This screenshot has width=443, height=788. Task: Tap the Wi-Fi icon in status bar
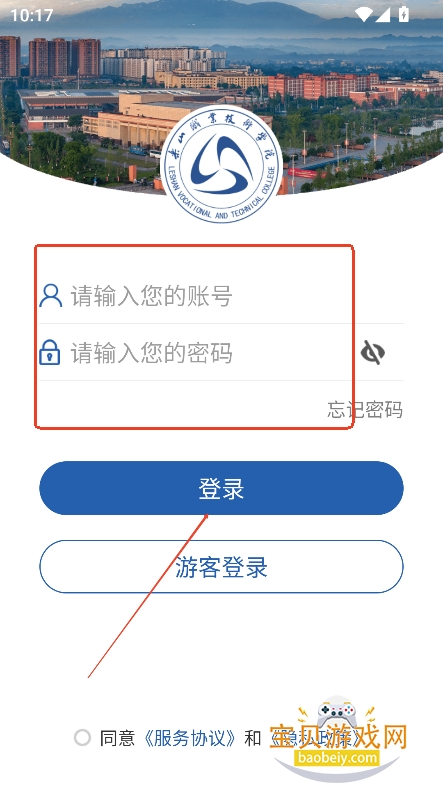click(x=364, y=15)
